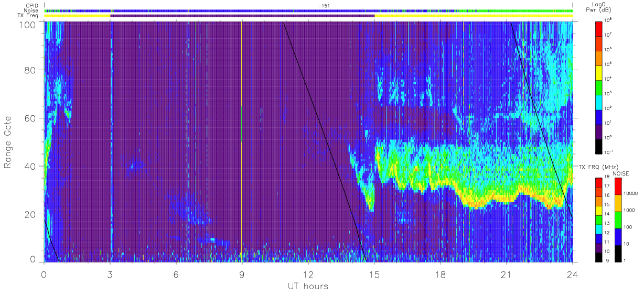The width and height of the screenshot is (644, 297).
Task: Select the green segment of the NOISE colorbar
Action: pos(618,219)
